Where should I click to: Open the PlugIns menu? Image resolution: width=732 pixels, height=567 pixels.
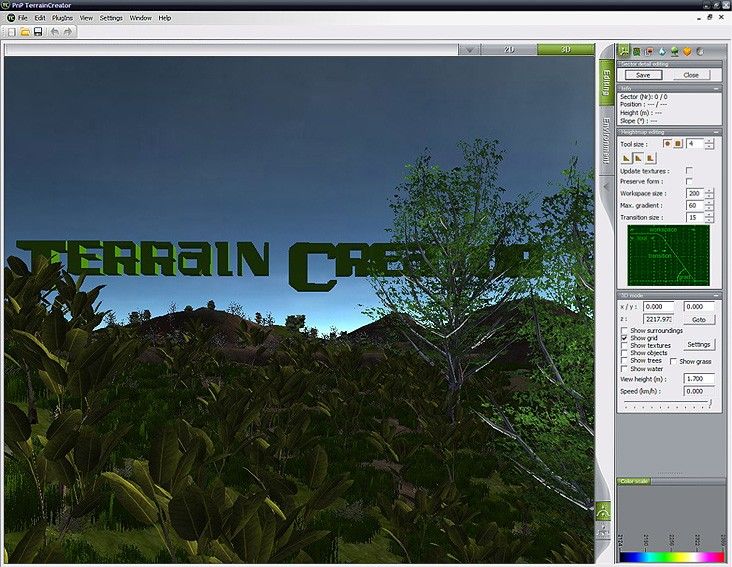click(62, 18)
